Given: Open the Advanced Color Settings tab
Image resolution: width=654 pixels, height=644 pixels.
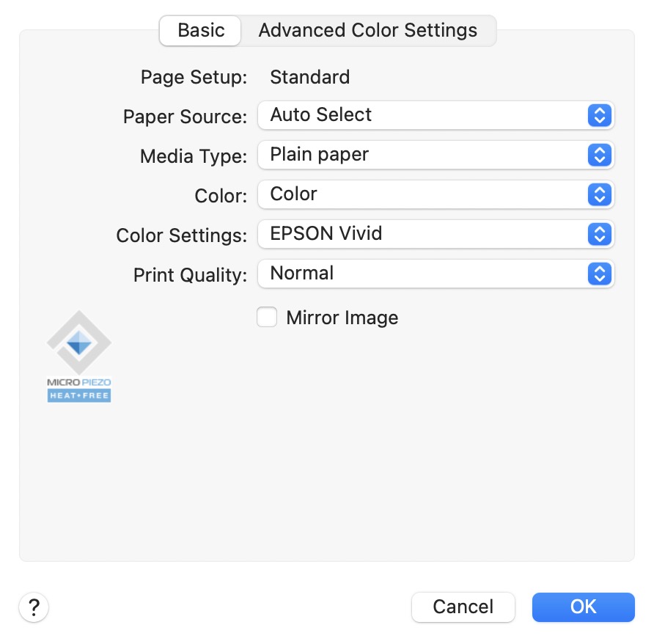Looking at the screenshot, I should click(x=367, y=31).
